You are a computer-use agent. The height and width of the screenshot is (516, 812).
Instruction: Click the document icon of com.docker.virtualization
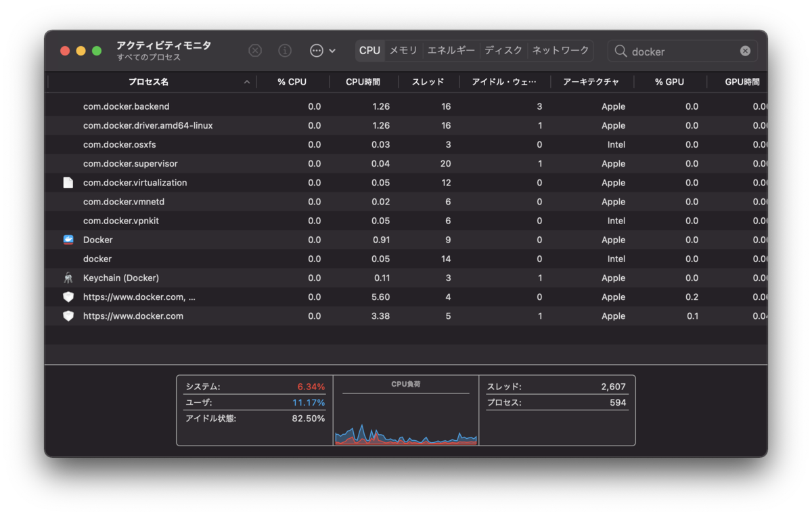68,183
